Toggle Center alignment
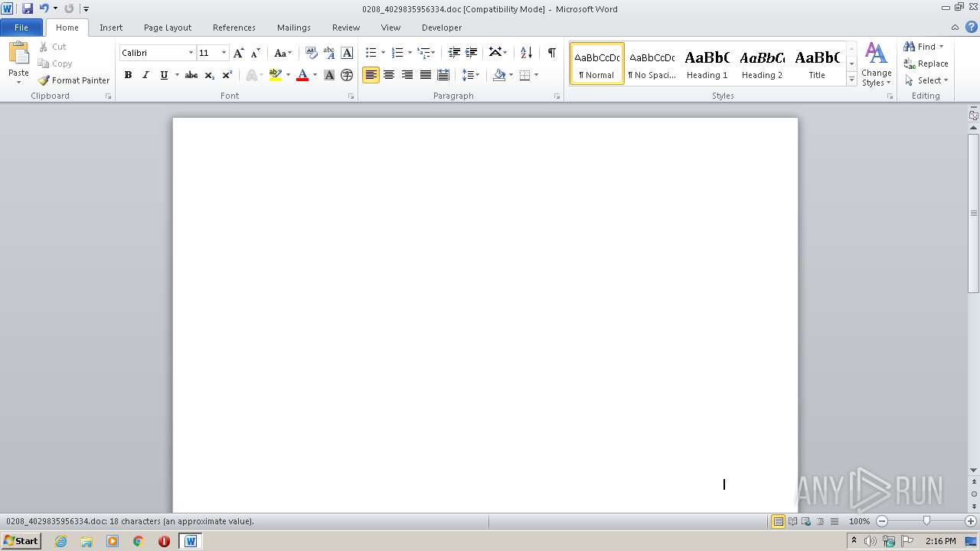The image size is (980, 551). click(x=389, y=75)
